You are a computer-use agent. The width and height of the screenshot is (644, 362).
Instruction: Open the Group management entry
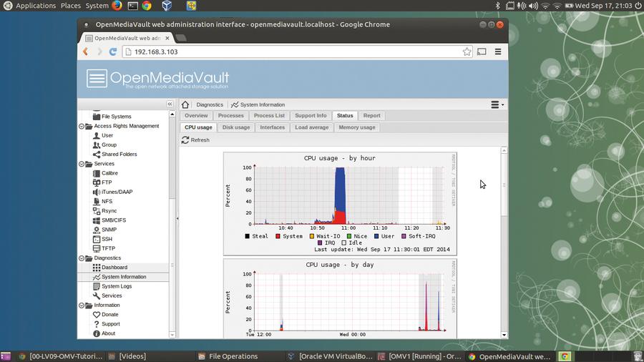tap(104, 145)
